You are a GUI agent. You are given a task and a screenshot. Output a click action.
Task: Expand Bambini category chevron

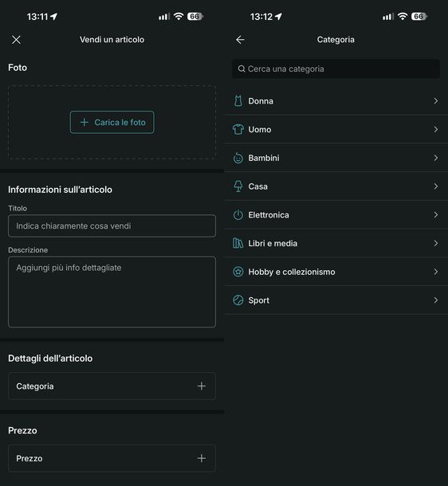point(436,158)
